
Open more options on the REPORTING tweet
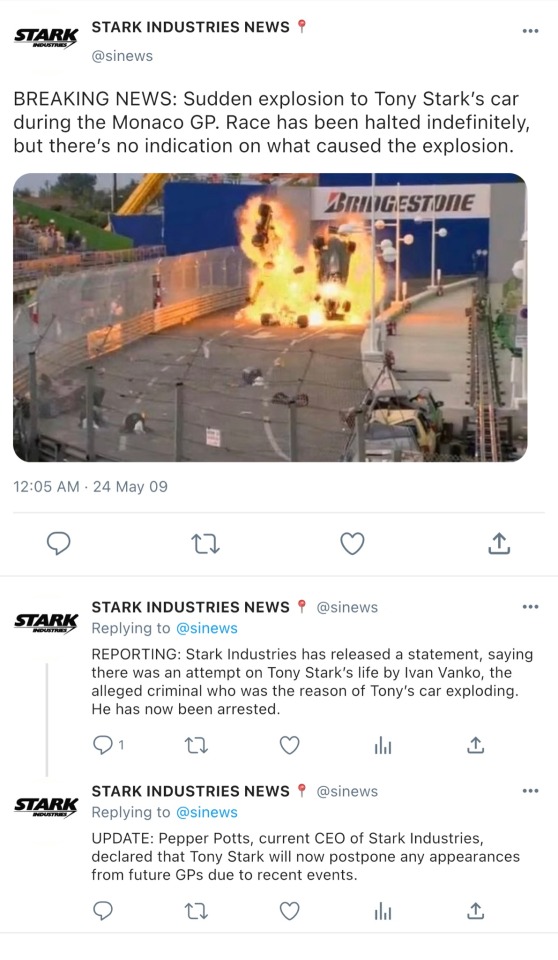click(x=530, y=607)
